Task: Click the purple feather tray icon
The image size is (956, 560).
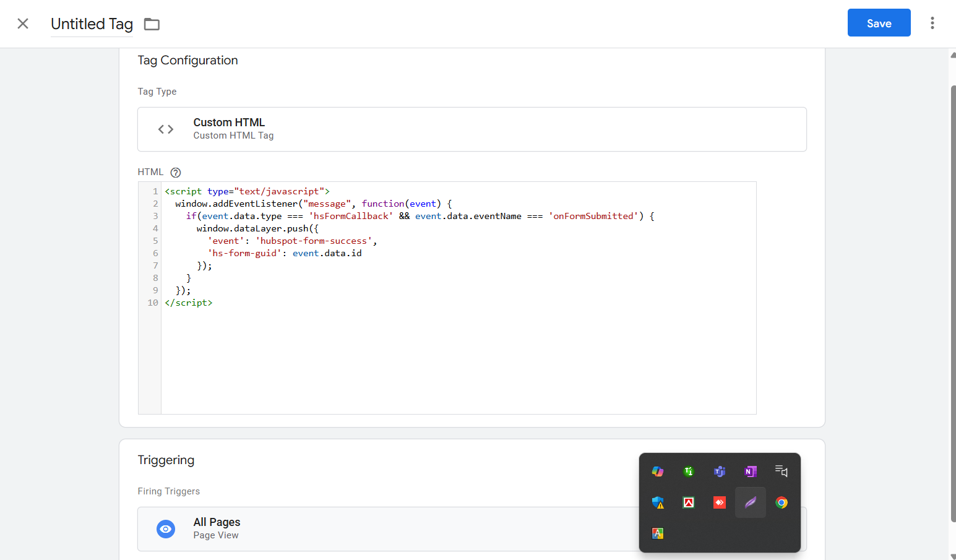Action: [751, 502]
